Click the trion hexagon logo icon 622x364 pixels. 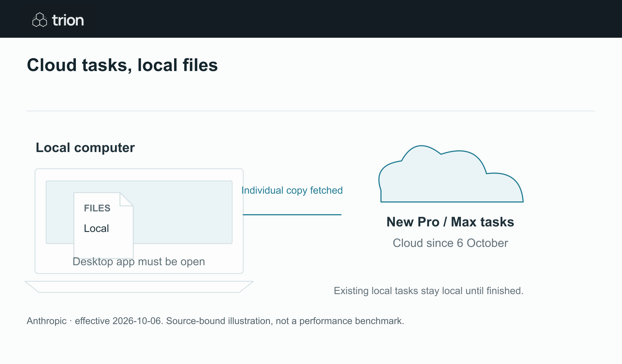click(40, 20)
